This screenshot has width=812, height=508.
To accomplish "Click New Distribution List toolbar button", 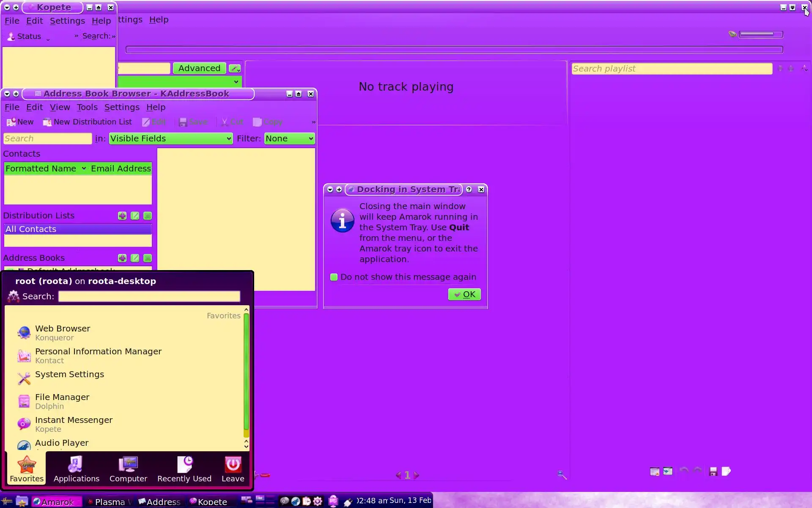I will pos(88,122).
